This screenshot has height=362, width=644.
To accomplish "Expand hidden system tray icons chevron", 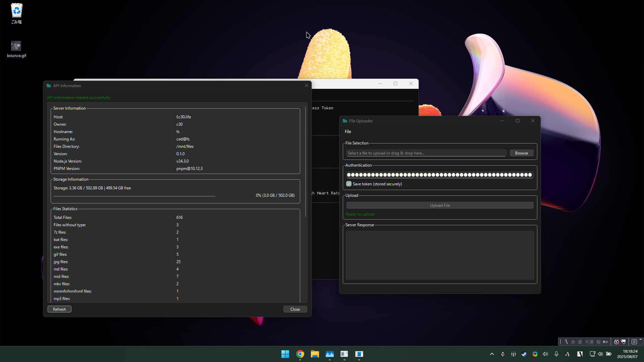I will 492,354.
